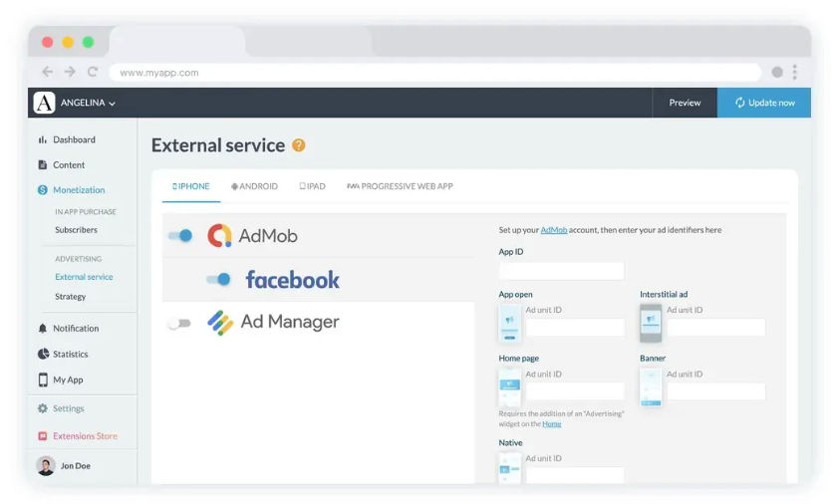Click the browser reload icon
The image size is (833, 504).
93,72
